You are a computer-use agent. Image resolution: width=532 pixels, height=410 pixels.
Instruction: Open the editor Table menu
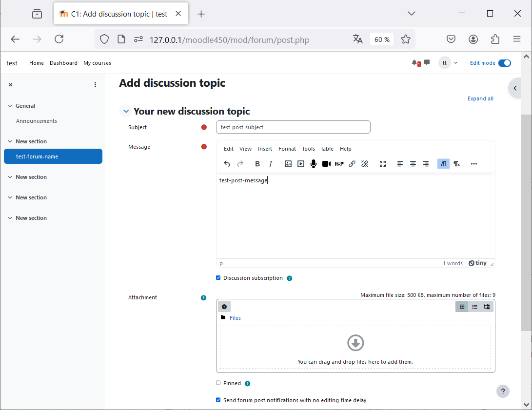click(x=327, y=149)
